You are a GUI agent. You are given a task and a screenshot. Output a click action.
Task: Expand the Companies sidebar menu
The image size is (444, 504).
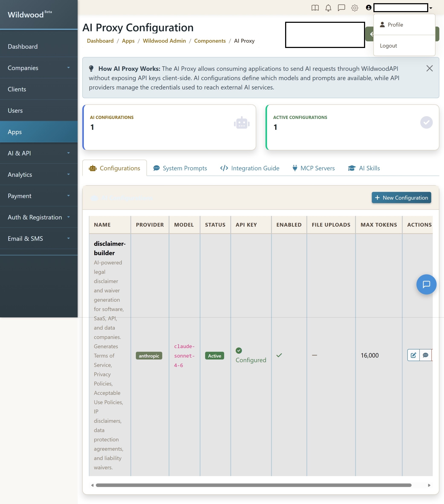click(x=39, y=68)
